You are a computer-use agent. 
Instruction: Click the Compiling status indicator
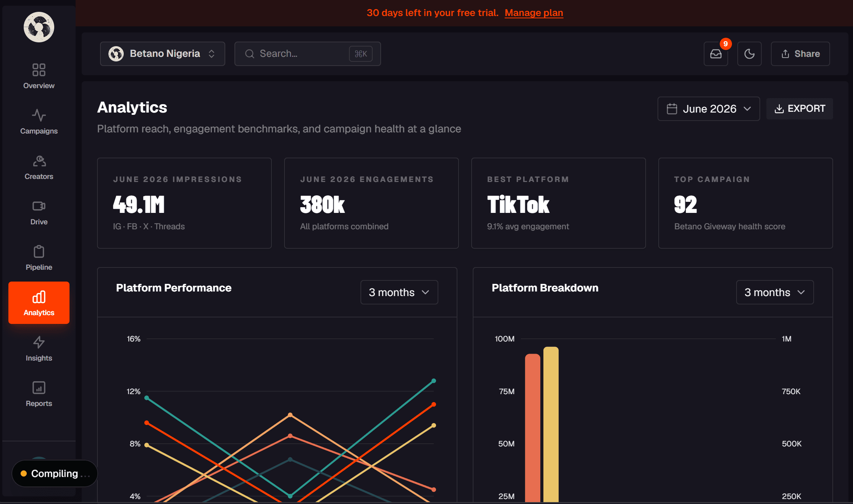point(55,473)
